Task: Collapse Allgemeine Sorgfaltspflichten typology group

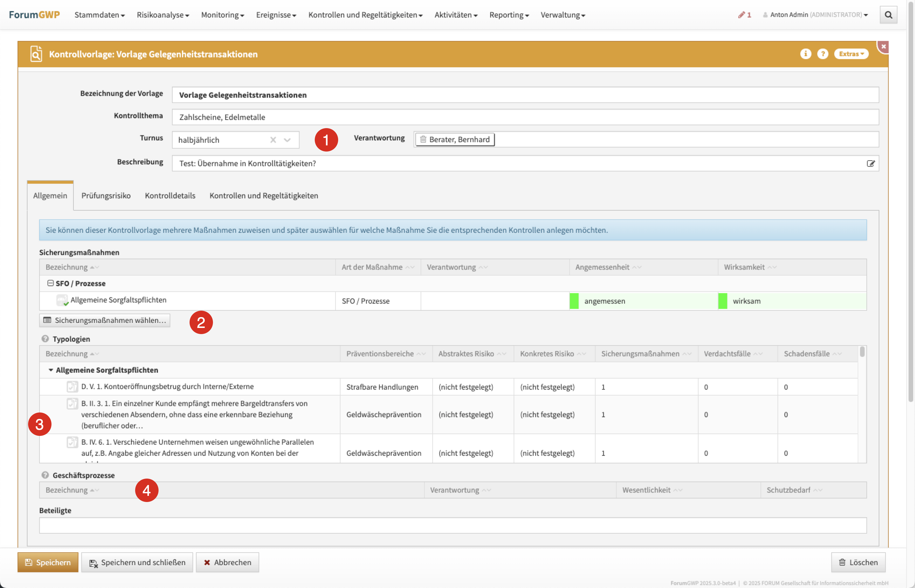Action: [x=51, y=370]
